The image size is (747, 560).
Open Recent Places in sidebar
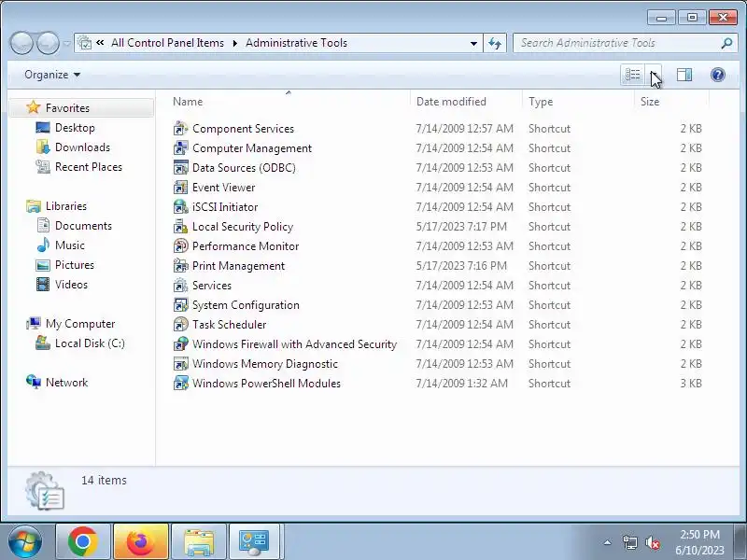[x=89, y=167]
